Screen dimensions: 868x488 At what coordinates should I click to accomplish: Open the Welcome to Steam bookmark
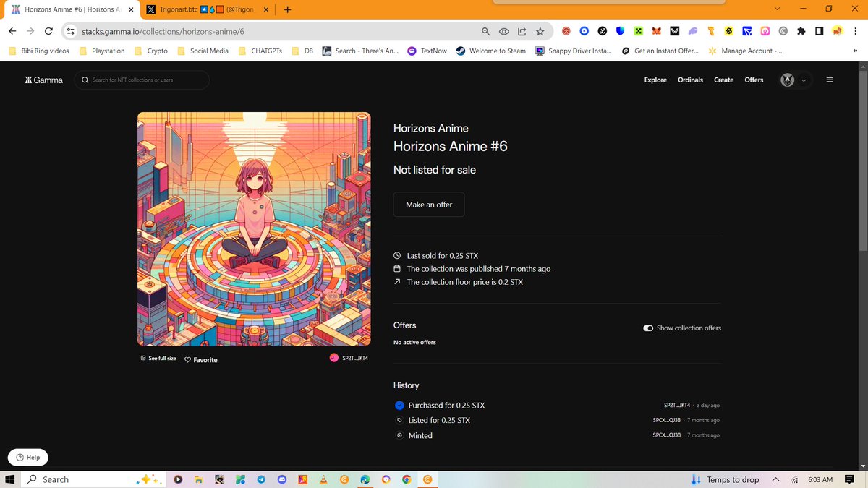click(491, 51)
